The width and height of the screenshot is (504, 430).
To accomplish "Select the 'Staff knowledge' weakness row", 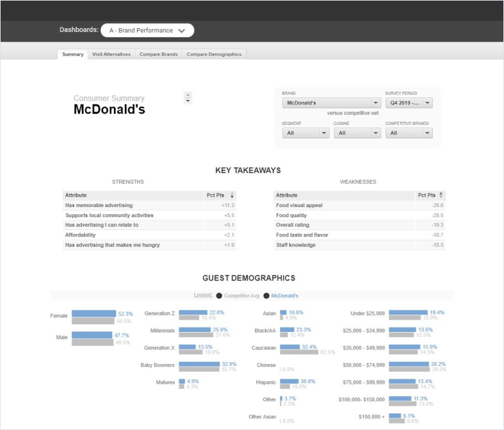I will coord(359,245).
